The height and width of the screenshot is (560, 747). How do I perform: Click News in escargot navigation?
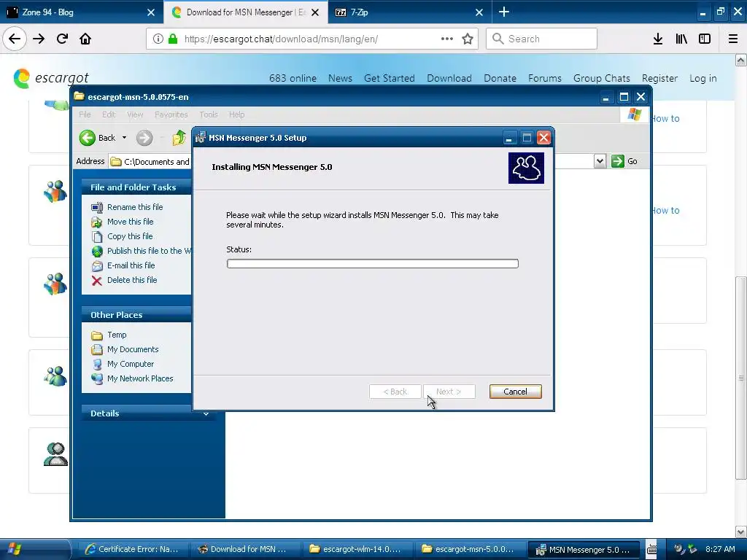click(340, 78)
